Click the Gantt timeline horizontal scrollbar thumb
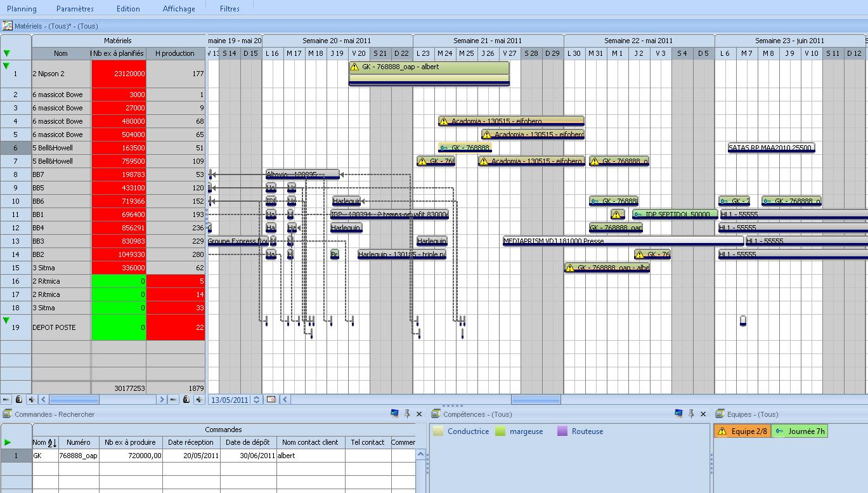The width and height of the screenshot is (868, 493). (x=536, y=400)
